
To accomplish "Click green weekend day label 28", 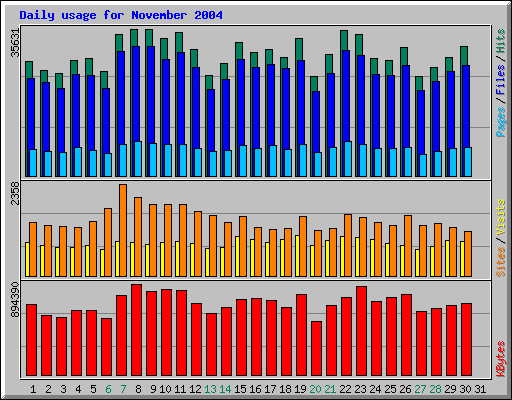I will tap(435, 389).
